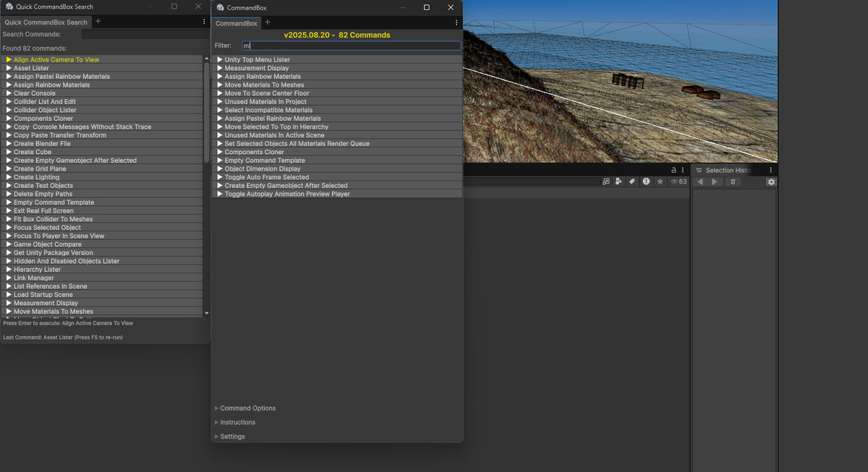The width and height of the screenshot is (868, 472).
Task: Open the search in new window icon
Action: click(605, 181)
